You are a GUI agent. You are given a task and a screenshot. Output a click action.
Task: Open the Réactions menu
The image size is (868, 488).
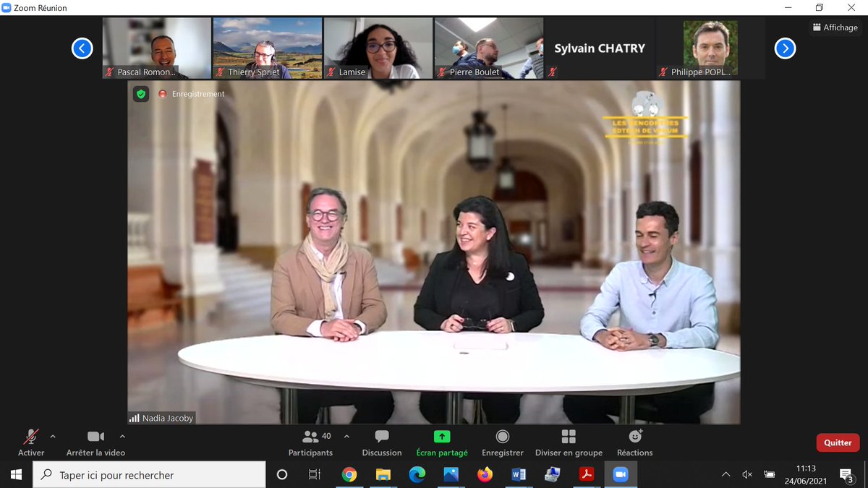(635, 442)
